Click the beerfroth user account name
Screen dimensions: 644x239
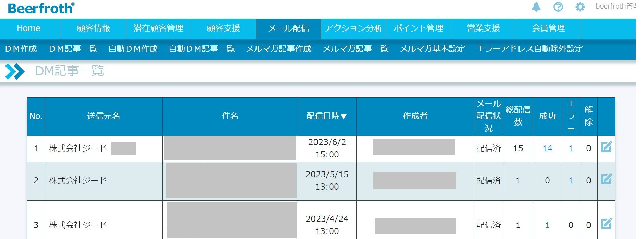(x=616, y=7)
